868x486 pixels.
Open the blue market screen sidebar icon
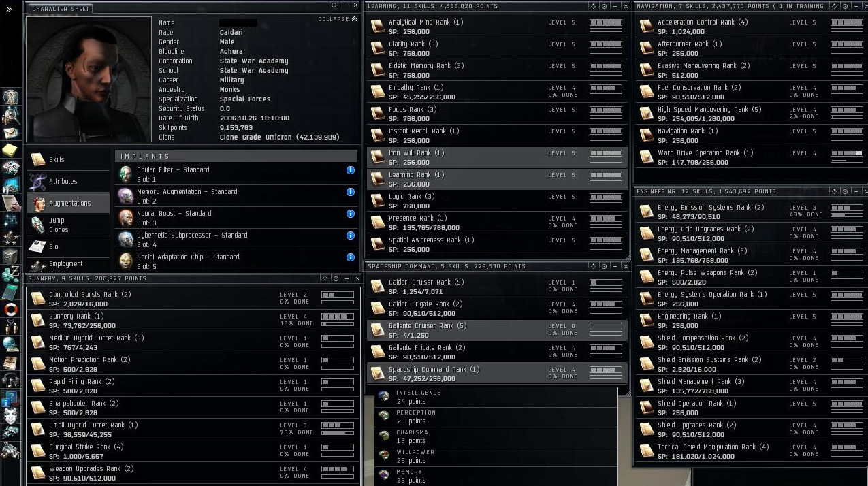tap(11, 184)
